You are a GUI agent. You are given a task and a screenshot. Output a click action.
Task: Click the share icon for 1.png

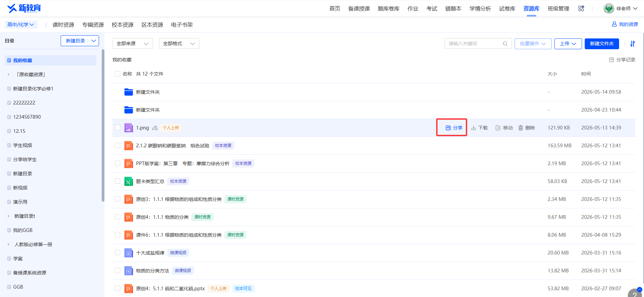pos(448,128)
